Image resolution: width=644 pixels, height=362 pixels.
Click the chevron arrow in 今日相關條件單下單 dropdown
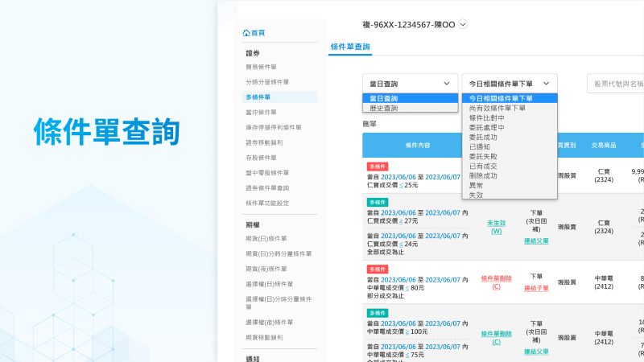pyautogui.click(x=547, y=83)
